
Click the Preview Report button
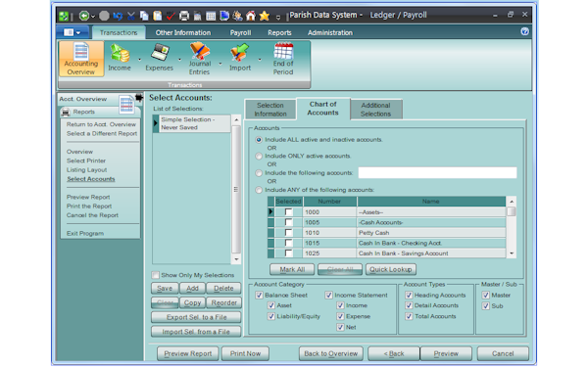coord(188,353)
